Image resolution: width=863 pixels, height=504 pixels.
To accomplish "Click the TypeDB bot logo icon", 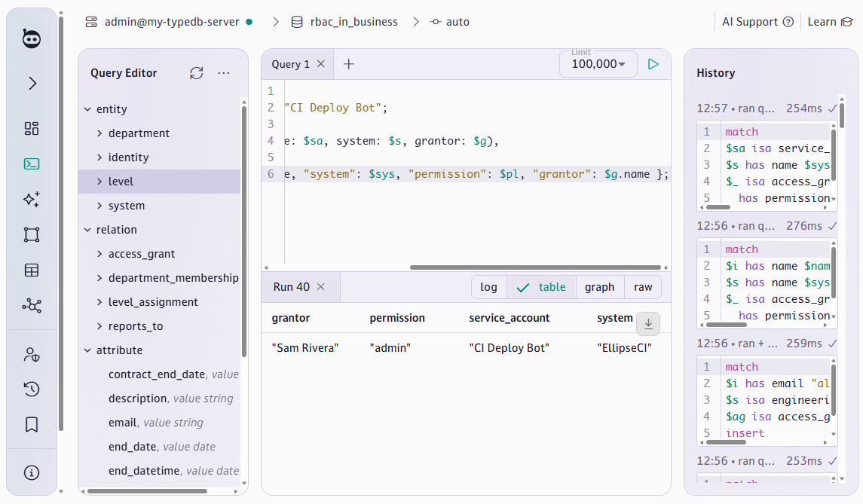I will pyautogui.click(x=32, y=38).
